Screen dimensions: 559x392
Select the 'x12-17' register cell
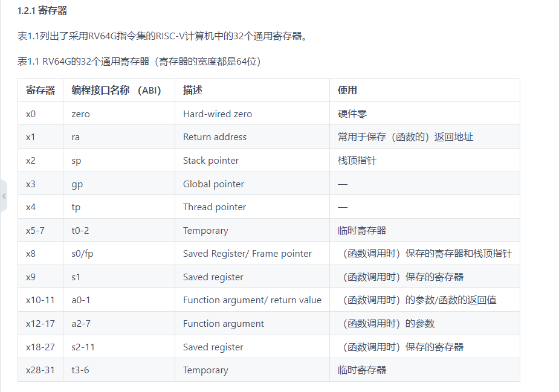coord(40,324)
